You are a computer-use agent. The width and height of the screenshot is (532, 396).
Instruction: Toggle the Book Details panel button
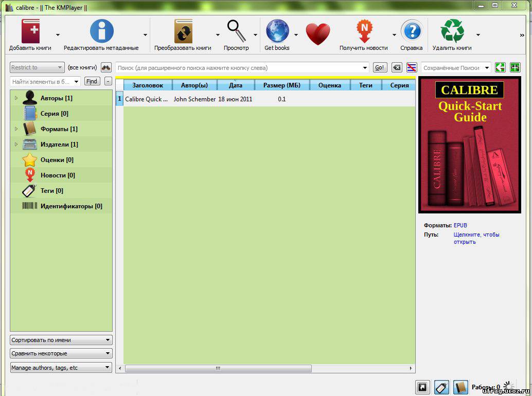pos(460,387)
